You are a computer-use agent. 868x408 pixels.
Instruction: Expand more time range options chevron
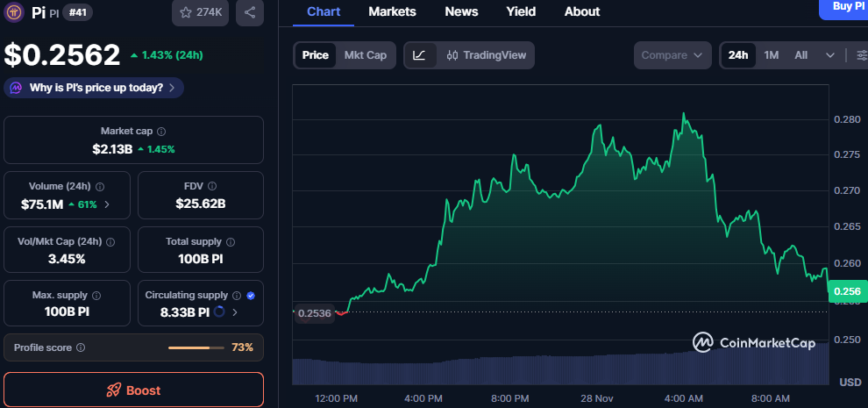point(829,55)
